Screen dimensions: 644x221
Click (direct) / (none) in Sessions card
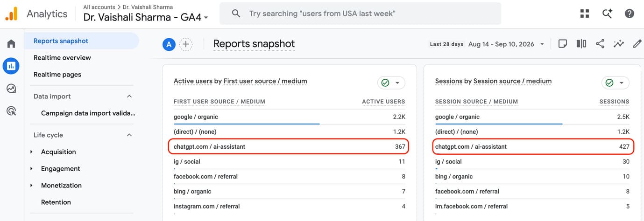click(x=457, y=131)
